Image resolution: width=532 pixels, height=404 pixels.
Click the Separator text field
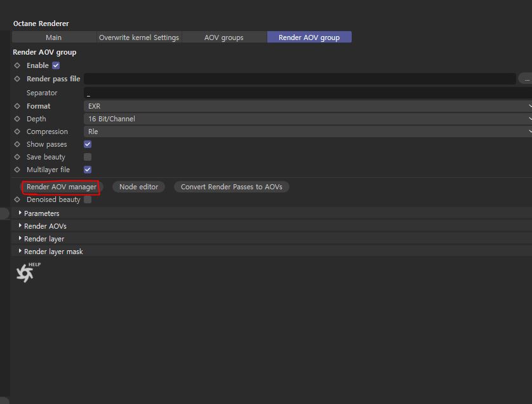click(308, 93)
